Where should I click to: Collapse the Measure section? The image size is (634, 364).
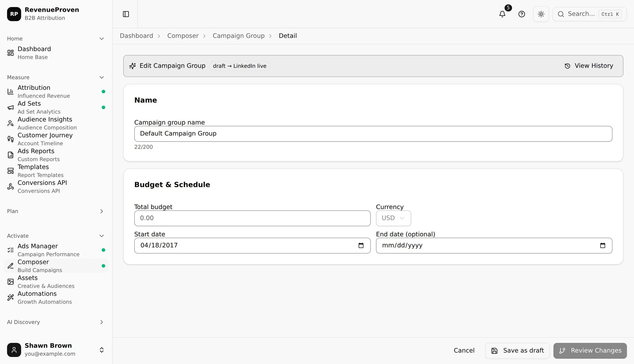[x=101, y=77]
